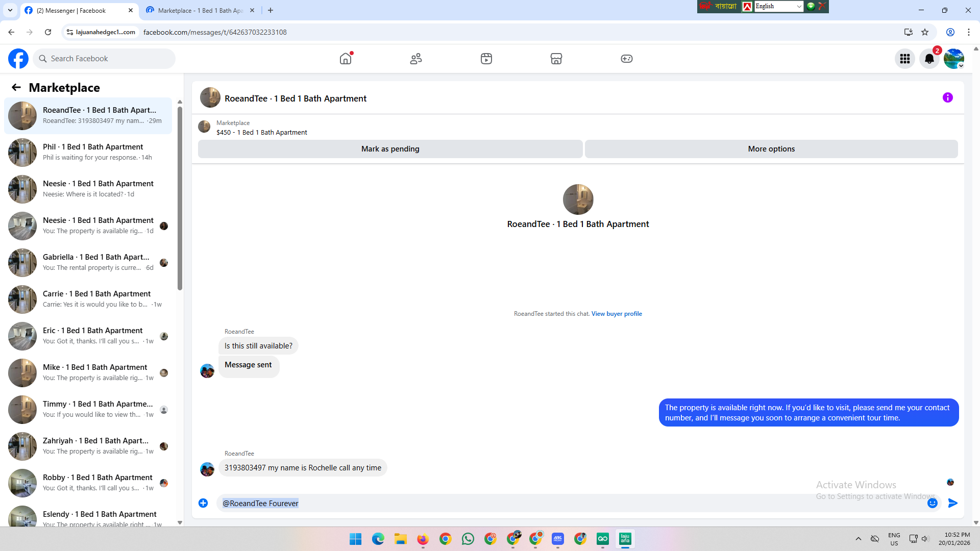
Task: Open File Explorer from taskbar
Action: [401, 539]
